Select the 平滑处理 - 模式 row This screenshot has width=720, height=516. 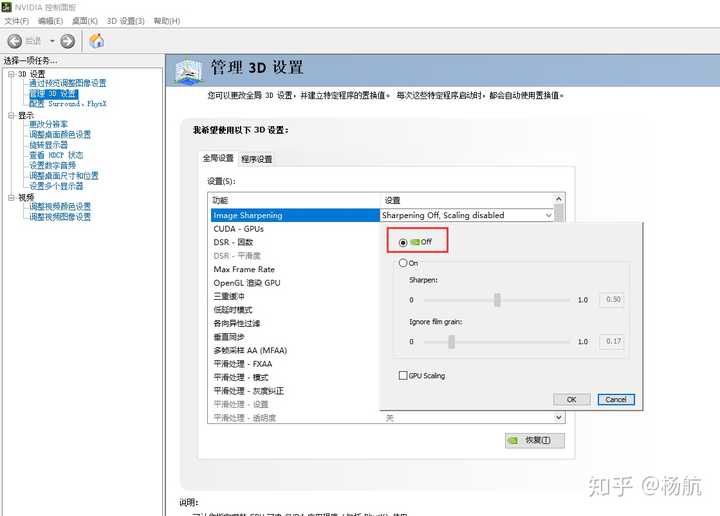[x=295, y=377]
